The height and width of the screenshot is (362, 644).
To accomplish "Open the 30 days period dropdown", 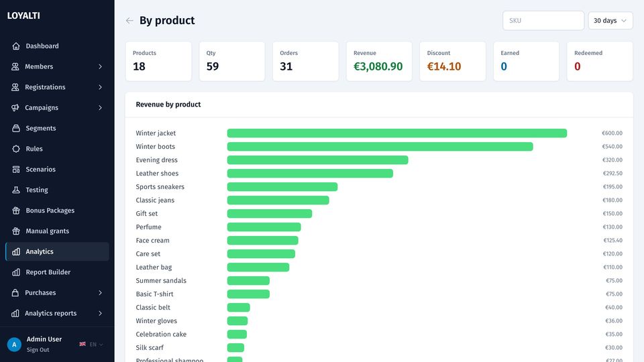I will click(x=610, y=21).
